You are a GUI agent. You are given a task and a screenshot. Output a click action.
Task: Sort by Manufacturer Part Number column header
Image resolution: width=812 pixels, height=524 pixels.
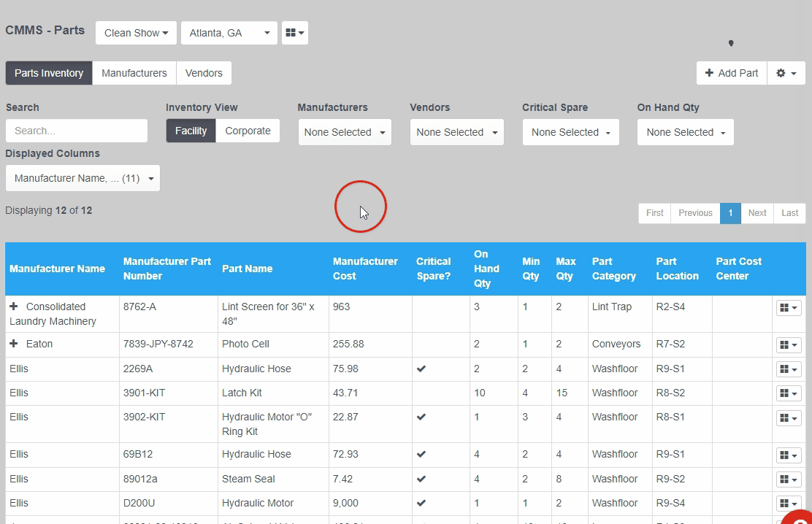pos(166,269)
